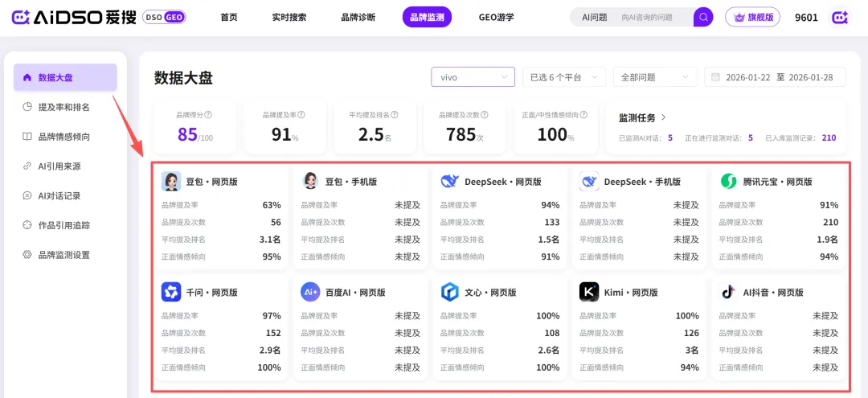The height and width of the screenshot is (398, 868).
Task: Open 提及率和排名 in the sidebar
Action: [x=65, y=107]
